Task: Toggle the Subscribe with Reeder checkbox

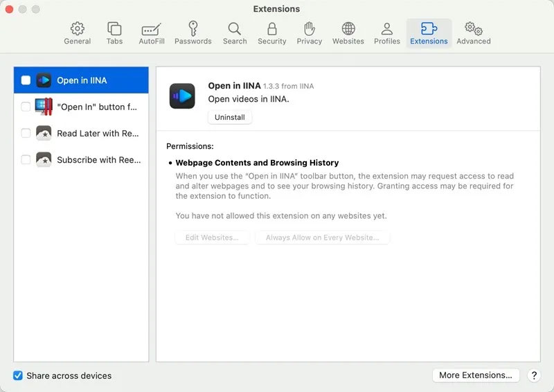Action: coord(26,160)
